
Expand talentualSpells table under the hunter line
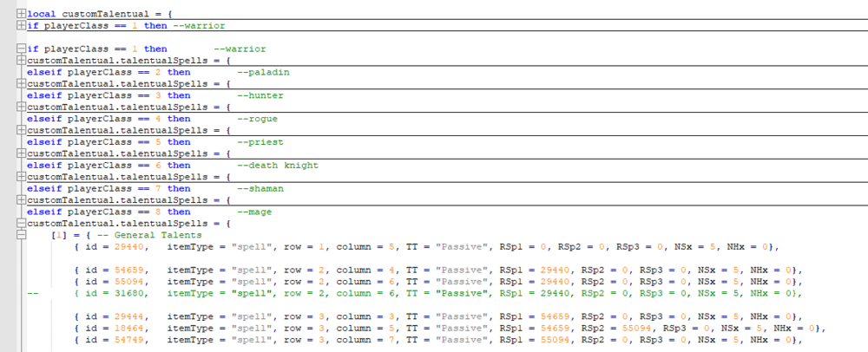(21, 107)
